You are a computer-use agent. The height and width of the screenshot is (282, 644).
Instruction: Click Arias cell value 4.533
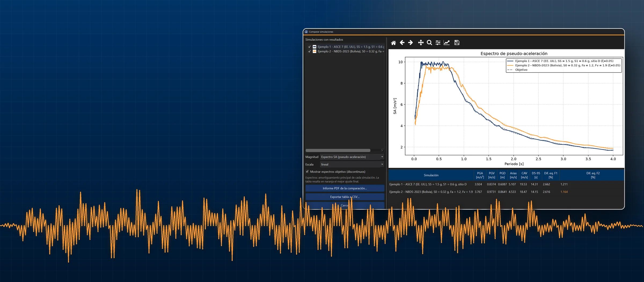click(x=512, y=192)
